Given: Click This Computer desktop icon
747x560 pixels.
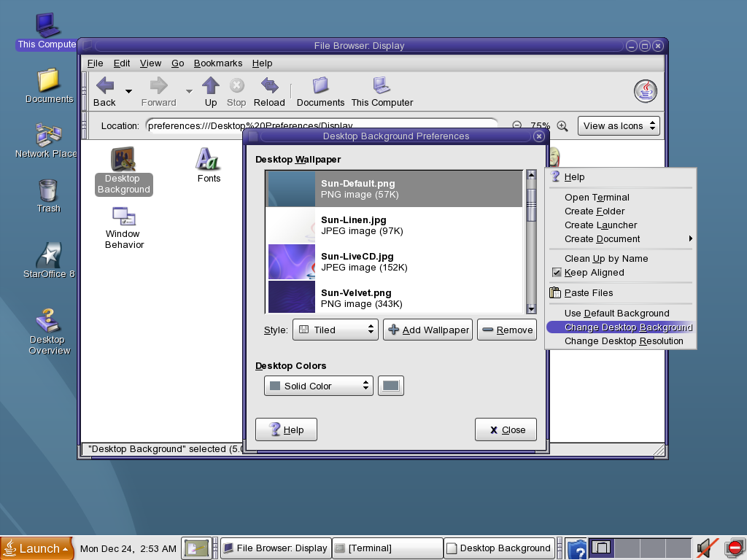Looking at the screenshot, I should (47, 31).
